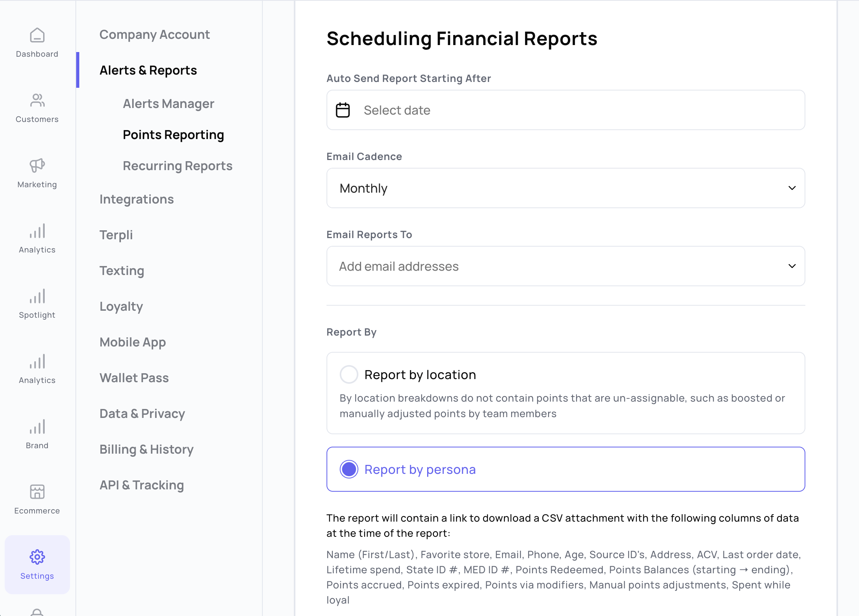Navigate to Company Account settings
The image size is (859, 616).
[x=155, y=35]
